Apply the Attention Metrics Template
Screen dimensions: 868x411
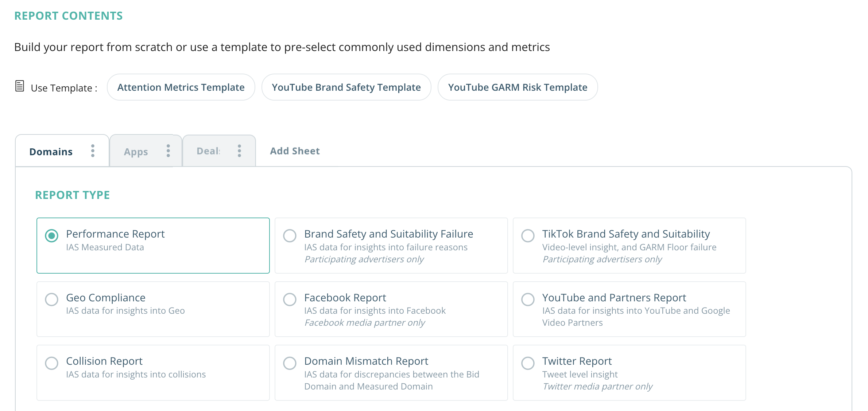tap(181, 87)
